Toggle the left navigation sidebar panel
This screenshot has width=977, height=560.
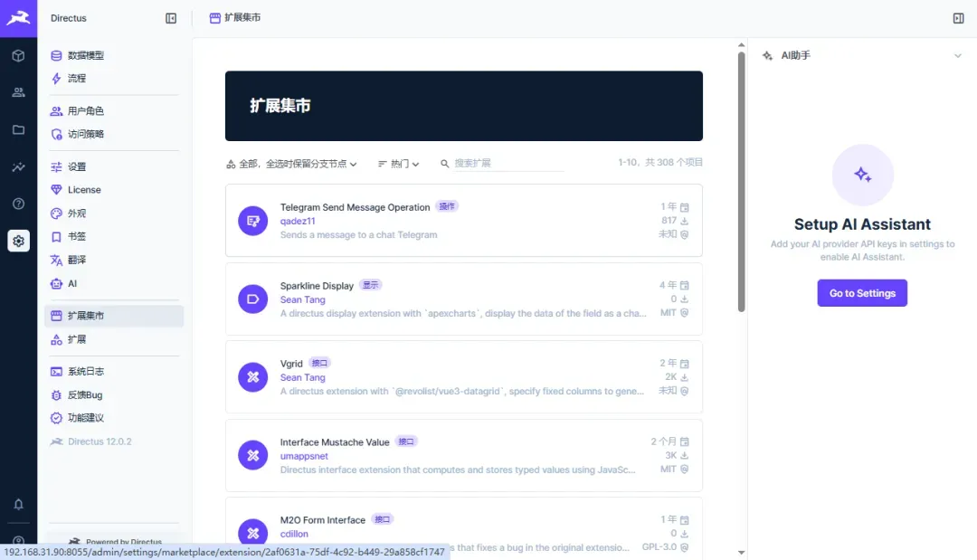(171, 18)
